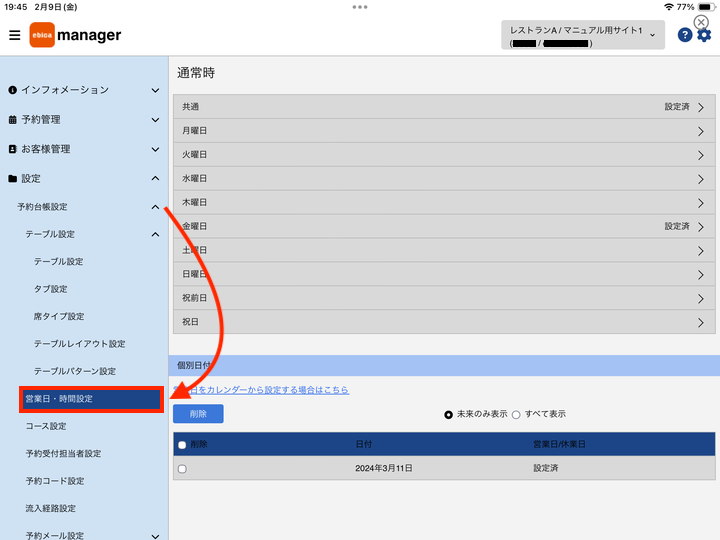Open the 火曜日 settings row
The height and width of the screenshot is (540, 720).
[x=444, y=155]
